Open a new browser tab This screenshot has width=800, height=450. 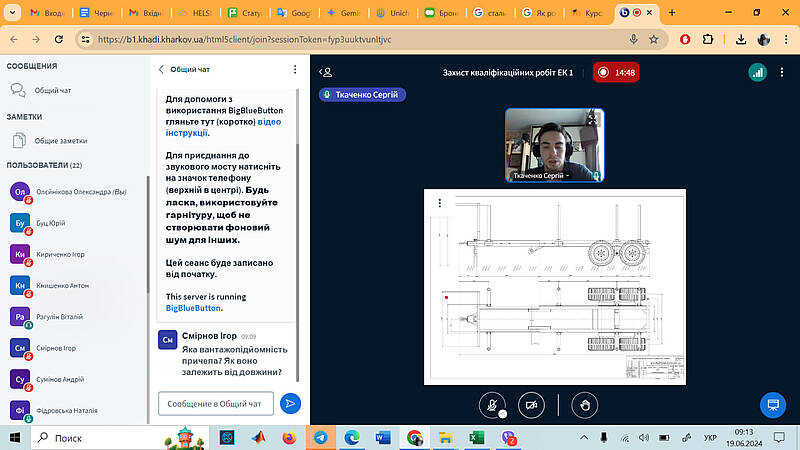coord(672,13)
